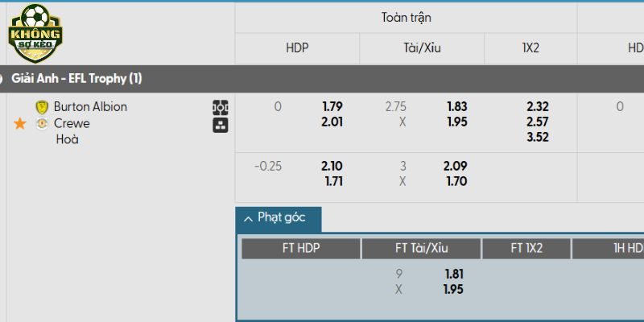This screenshot has height=322, width=644.
Task: Select corner over 9 odds 1.81
Action: (454, 274)
